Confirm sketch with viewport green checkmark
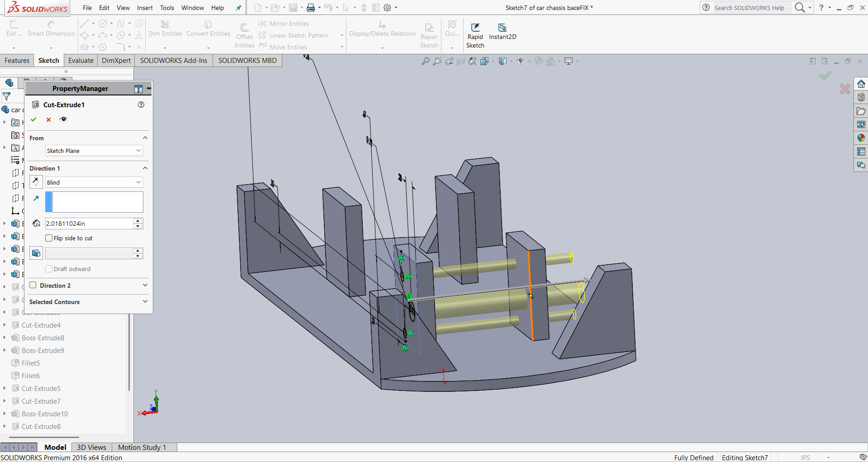868x462 pixels. [x=825, y=76]
